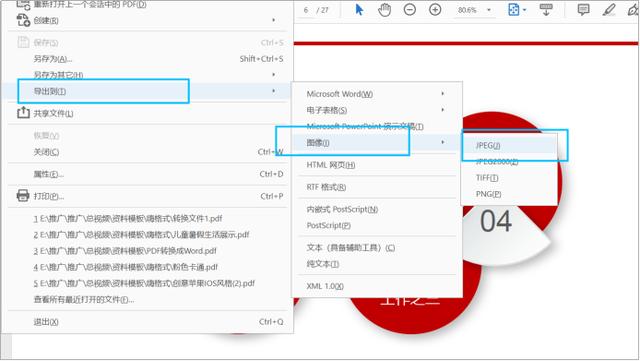Select the highlighter pen tool
This screenshot has height=361, width=640.
609,9
